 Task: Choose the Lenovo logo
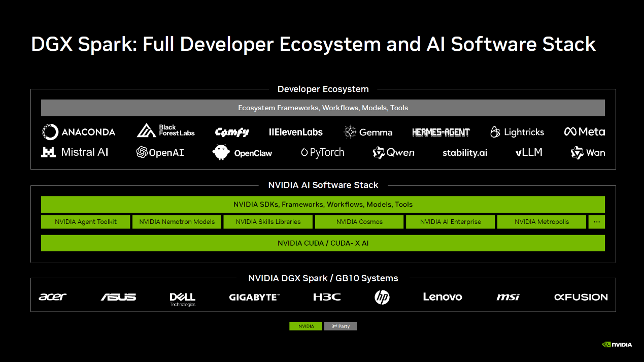443,297
